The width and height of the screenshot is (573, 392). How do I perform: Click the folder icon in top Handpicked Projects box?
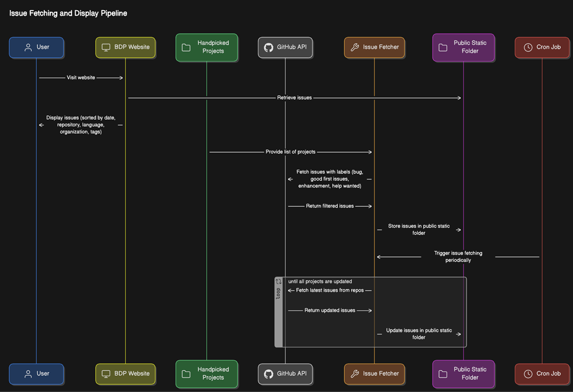click(186, 47)
